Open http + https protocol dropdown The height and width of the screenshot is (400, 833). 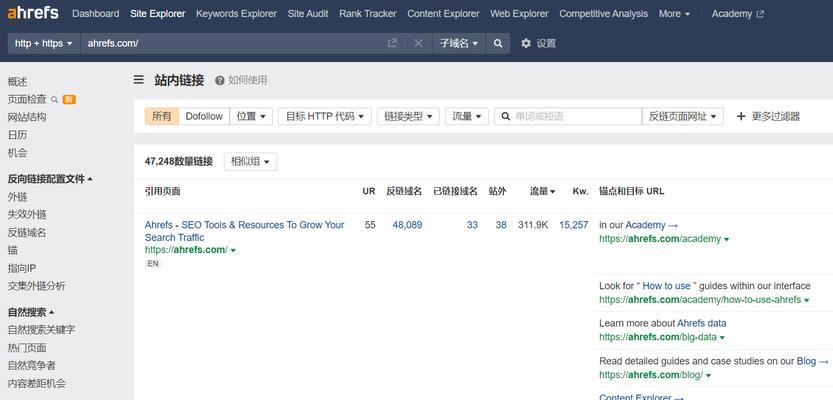(44, 43)
